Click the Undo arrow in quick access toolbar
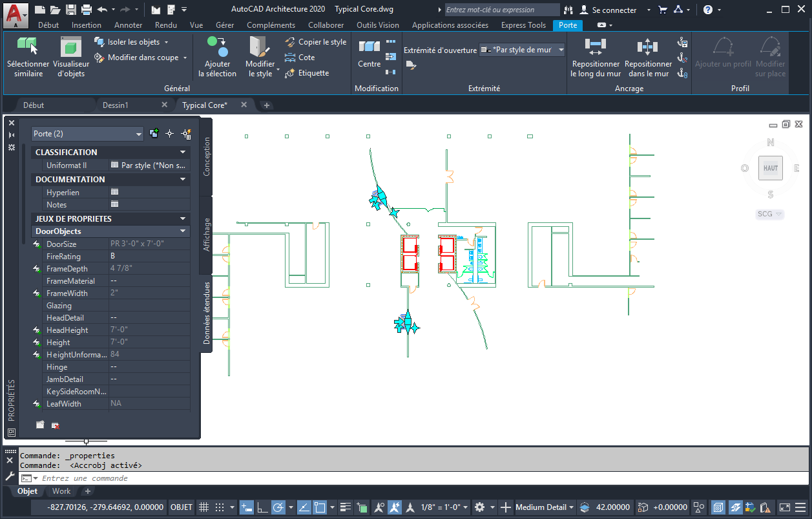The height and width of the screenshot is (519, 812). tap(102, 10)
